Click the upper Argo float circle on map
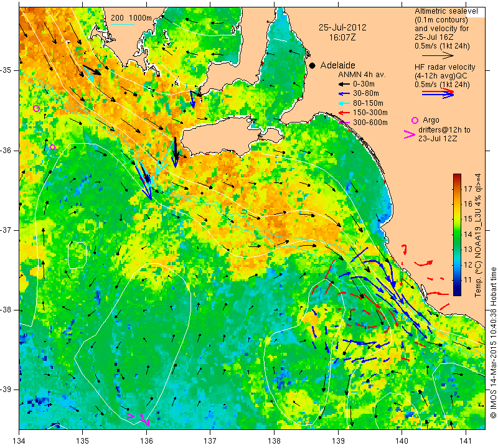The image size is (498, 448). click(36, 109)
